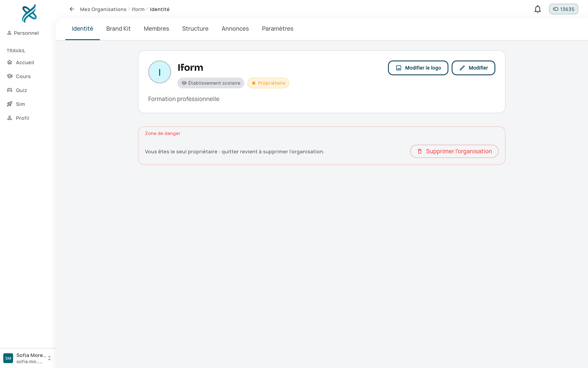
Task: Open the Structure tab
Action: tap(195, 29)
